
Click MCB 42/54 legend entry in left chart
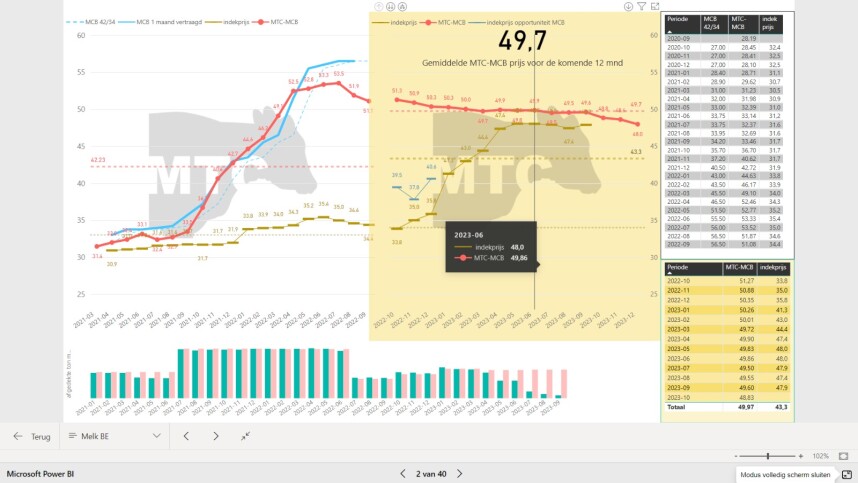[x=90, y=22]
